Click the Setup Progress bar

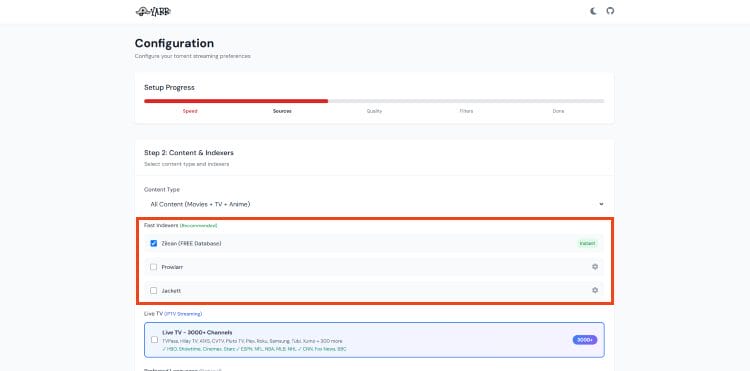point(374,101)
